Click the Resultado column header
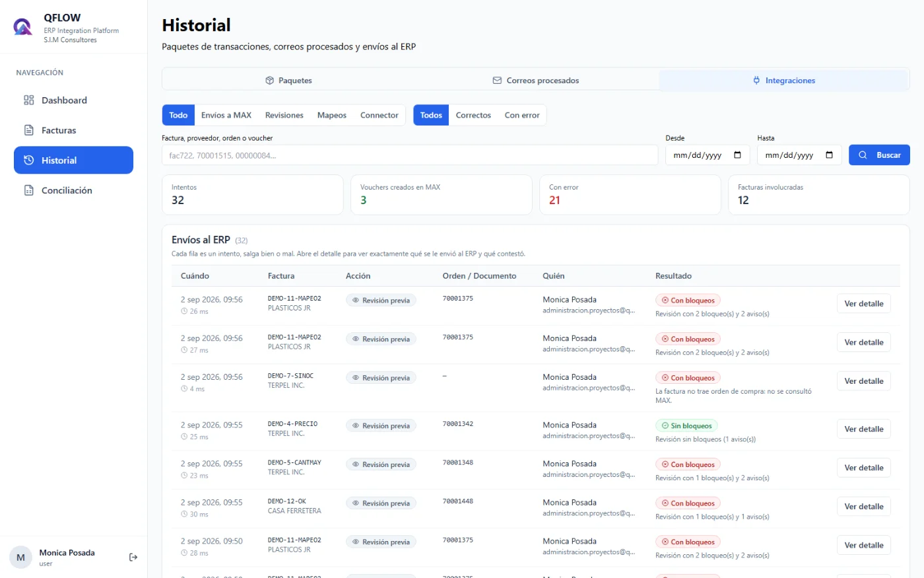 point(673,276)
